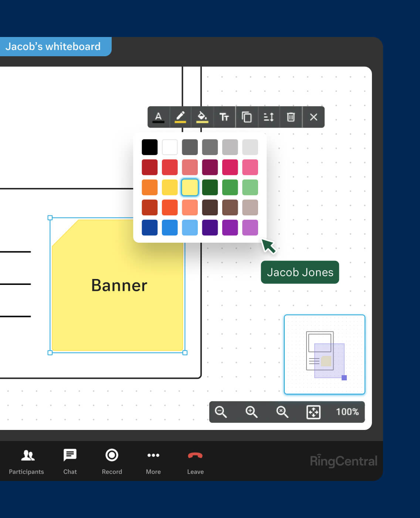Viewport: 420px width, 518px height.
Task: Click the minimap thumbnail preview
Action: 324,354
